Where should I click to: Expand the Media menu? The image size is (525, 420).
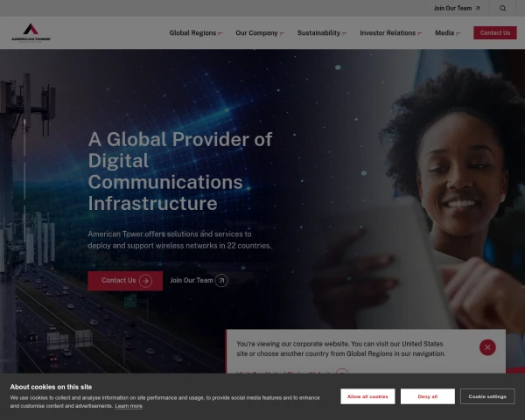tap(448, 33)
